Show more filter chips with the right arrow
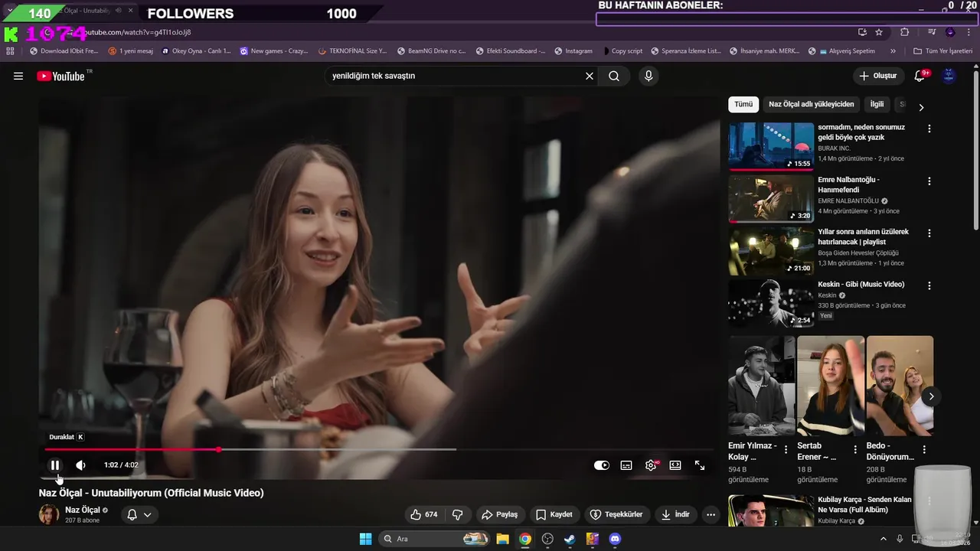 click(x=921, y=107)
